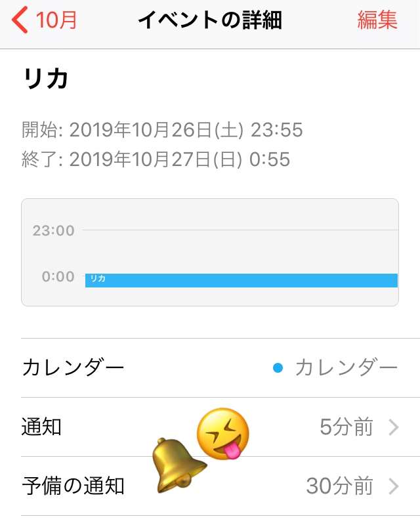Tap the 終了 end date line

[x=156, y=159]
